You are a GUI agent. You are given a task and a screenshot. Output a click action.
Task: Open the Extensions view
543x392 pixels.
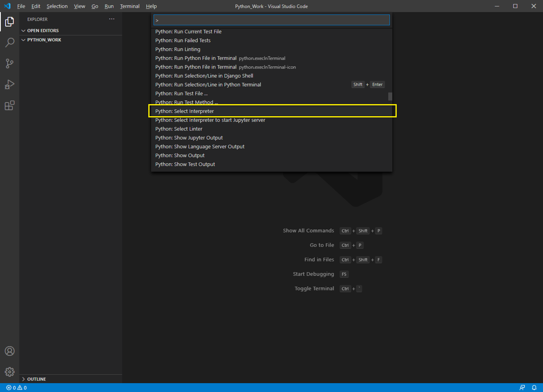point(10,105)
